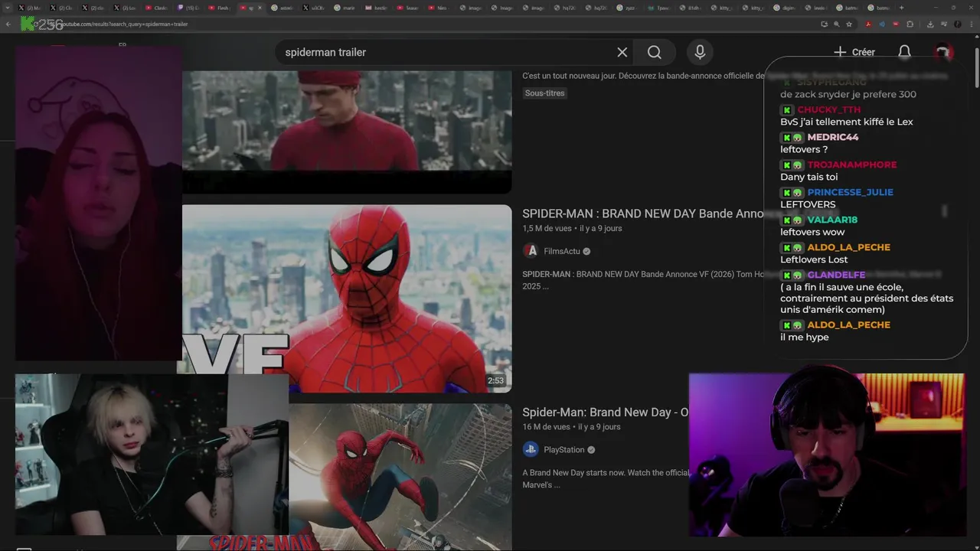Click the '16 M de vues' view count

pyautogui.click(x=547, y=427)
